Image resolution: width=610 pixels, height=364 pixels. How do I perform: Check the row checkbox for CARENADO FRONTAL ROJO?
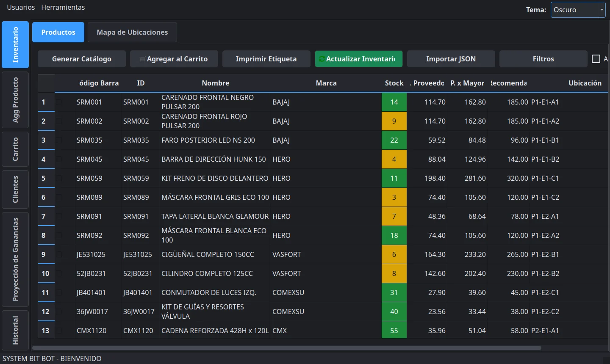pos(59,121)
